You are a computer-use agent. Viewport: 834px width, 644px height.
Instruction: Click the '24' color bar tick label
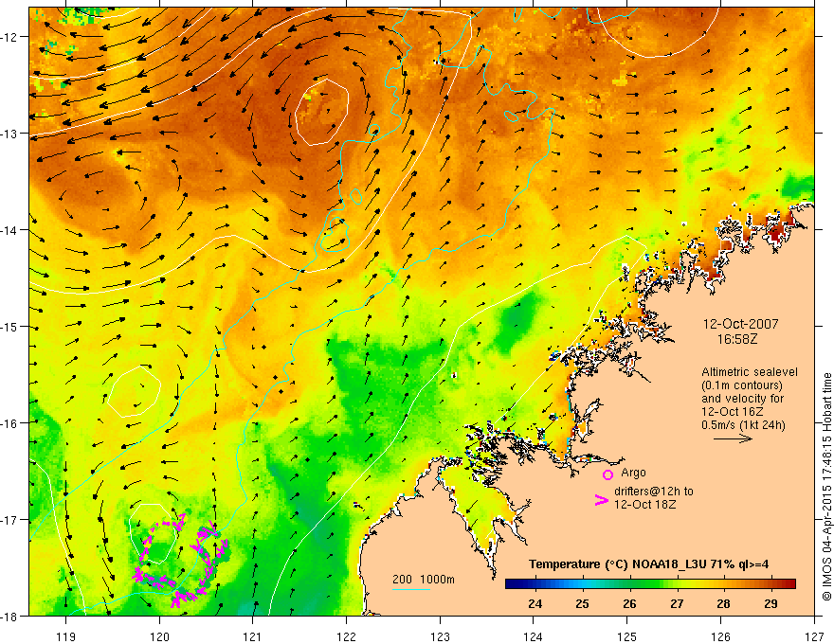535,603
